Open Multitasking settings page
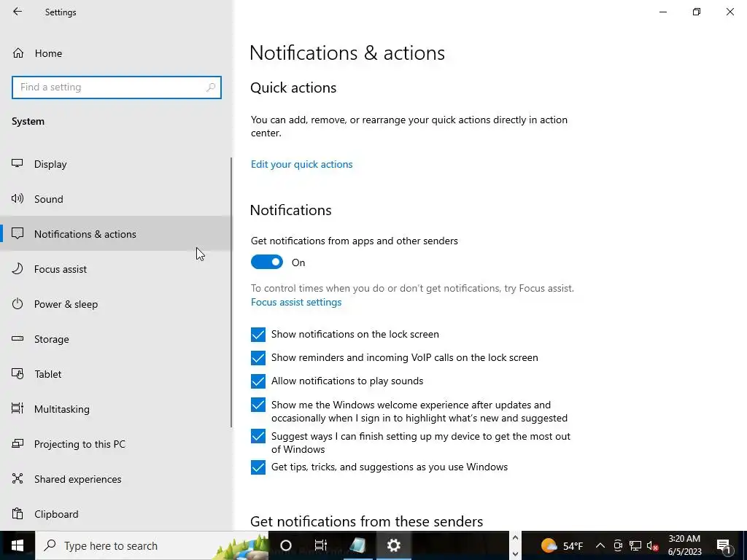The height and width of the screenshot is (560, 747). pyautogui.click(x=116, y=409)
